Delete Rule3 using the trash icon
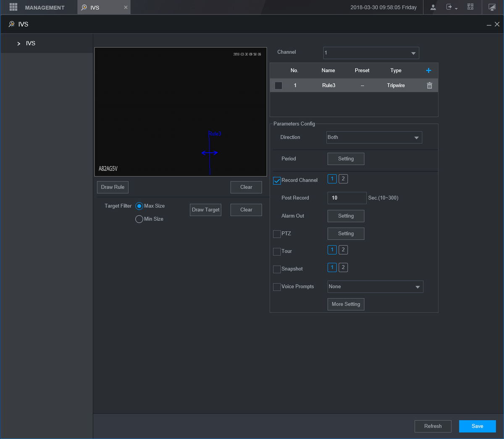 [x=429, y=85]
